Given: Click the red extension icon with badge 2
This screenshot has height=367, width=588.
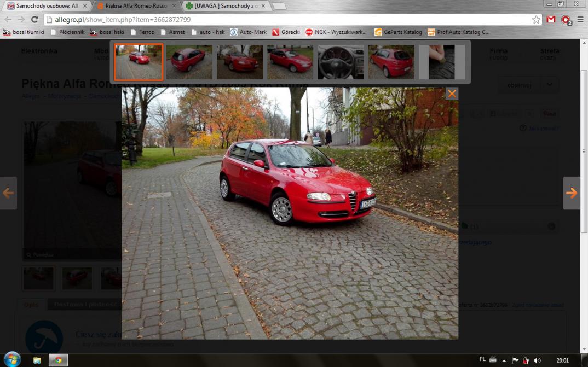Looking at the screenshot, I should click(566, 19).
